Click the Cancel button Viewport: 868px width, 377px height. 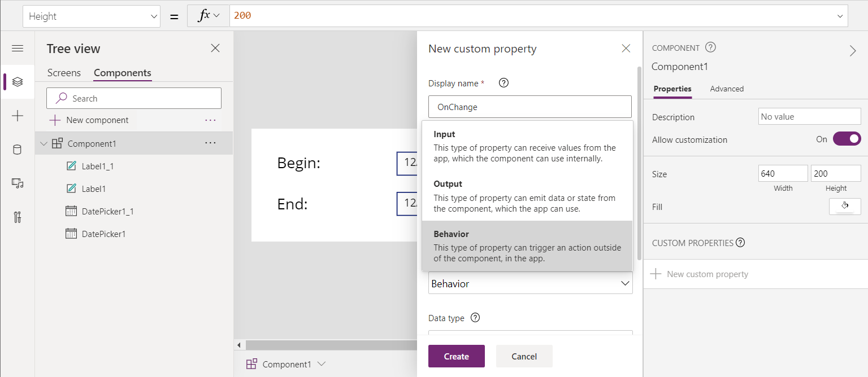tap(524, 356)
